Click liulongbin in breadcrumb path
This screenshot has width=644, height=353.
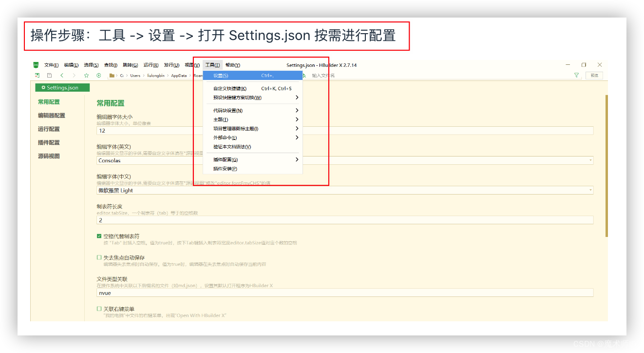156,76
